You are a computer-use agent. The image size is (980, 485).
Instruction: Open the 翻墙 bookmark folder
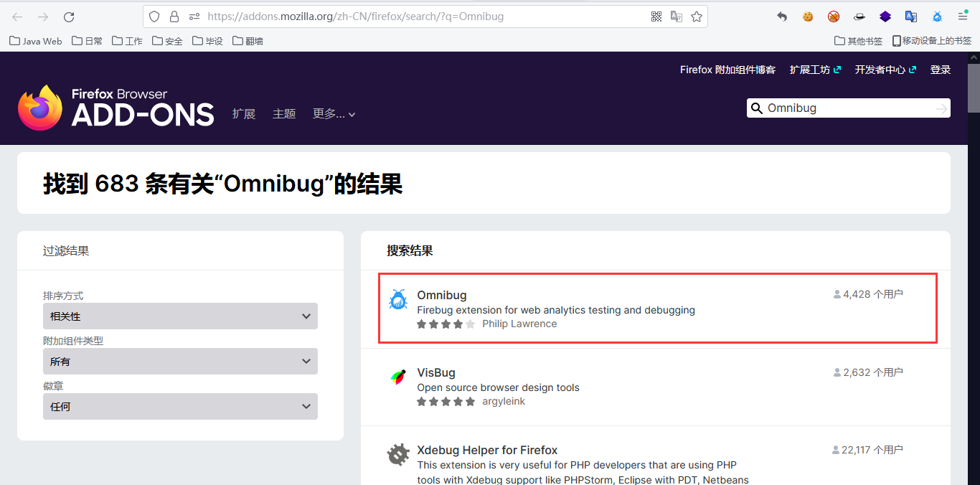(248, 41)
